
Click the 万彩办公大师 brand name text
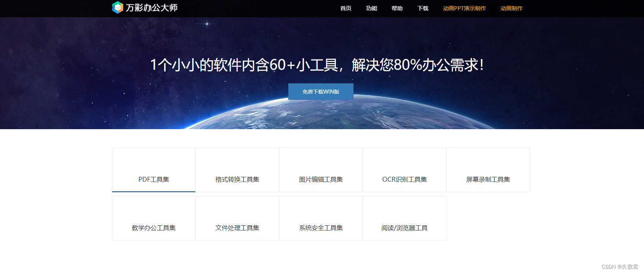point(151,8)
